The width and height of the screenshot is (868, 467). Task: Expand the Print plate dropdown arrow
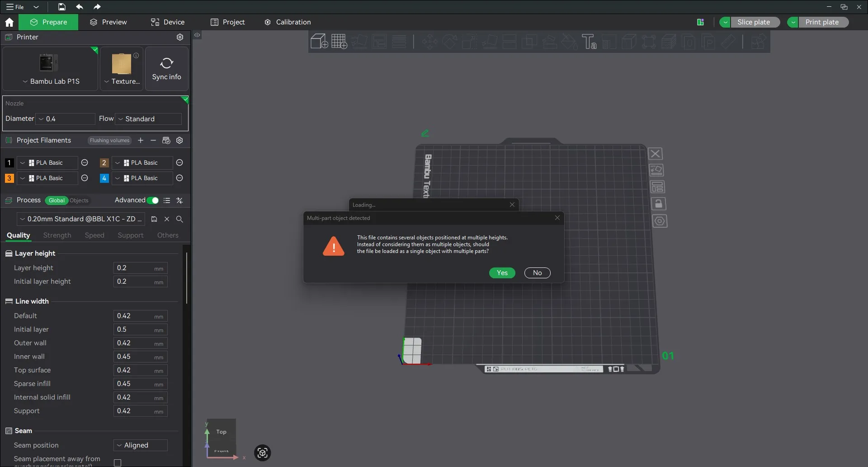coord(793,22)
